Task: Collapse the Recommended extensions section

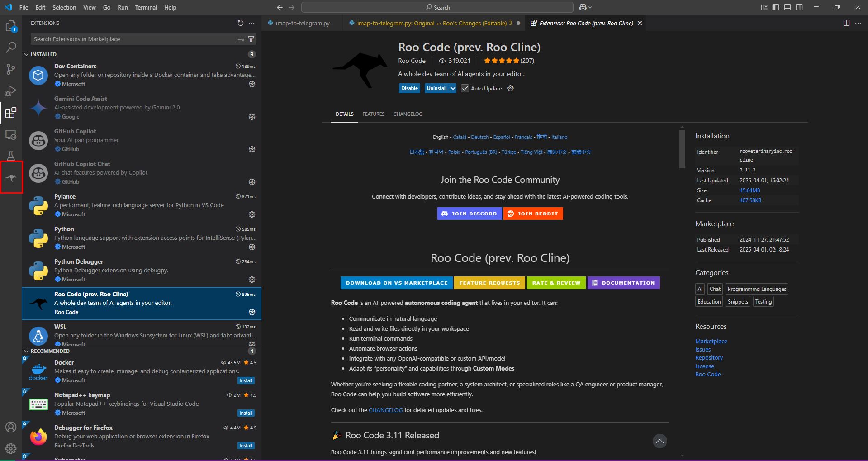Action: [x=26, y=351]
